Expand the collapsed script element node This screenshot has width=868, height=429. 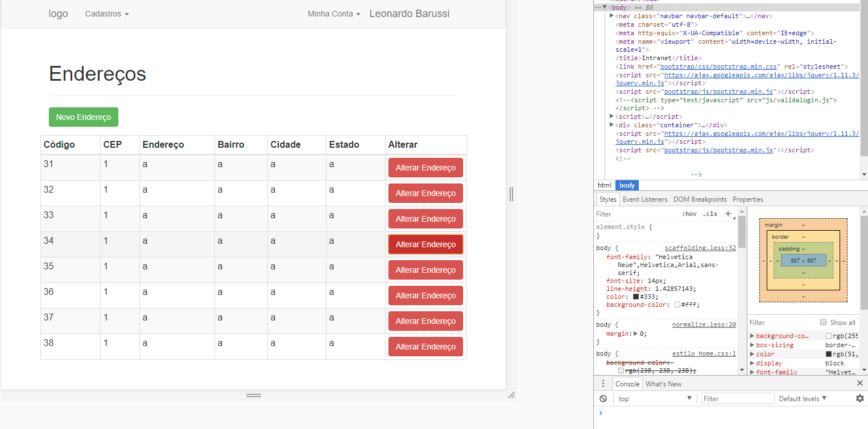(x=611, y=116)
